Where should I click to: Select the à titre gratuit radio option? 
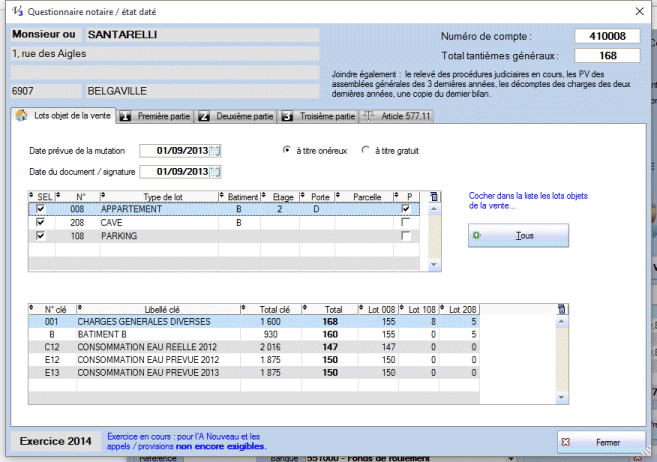tap(365, 150)
